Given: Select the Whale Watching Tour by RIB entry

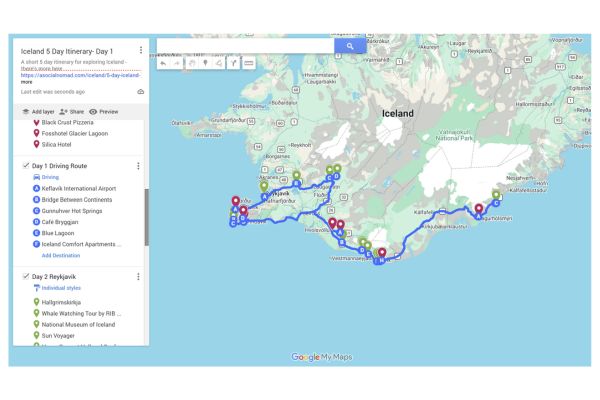Looking at the screenshot, I should coord(78,313).
